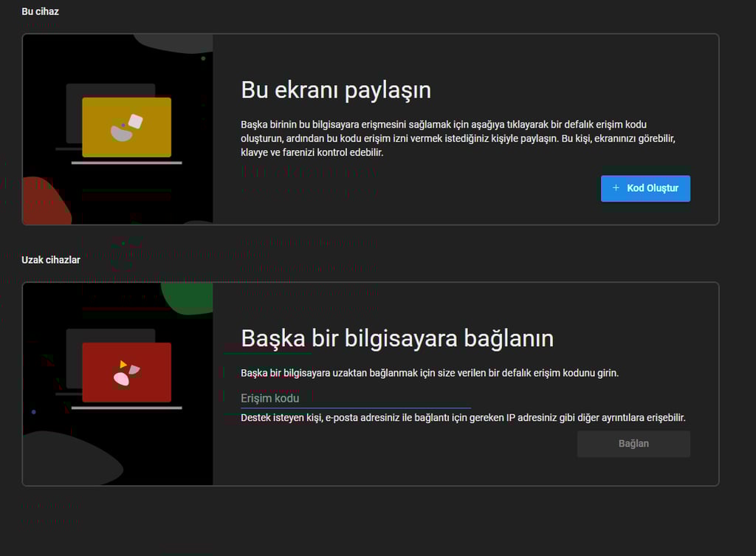Screen dimensions: 756x556
Task: Click the plus icon on Kod Oluştur
Action: (616, 188)
